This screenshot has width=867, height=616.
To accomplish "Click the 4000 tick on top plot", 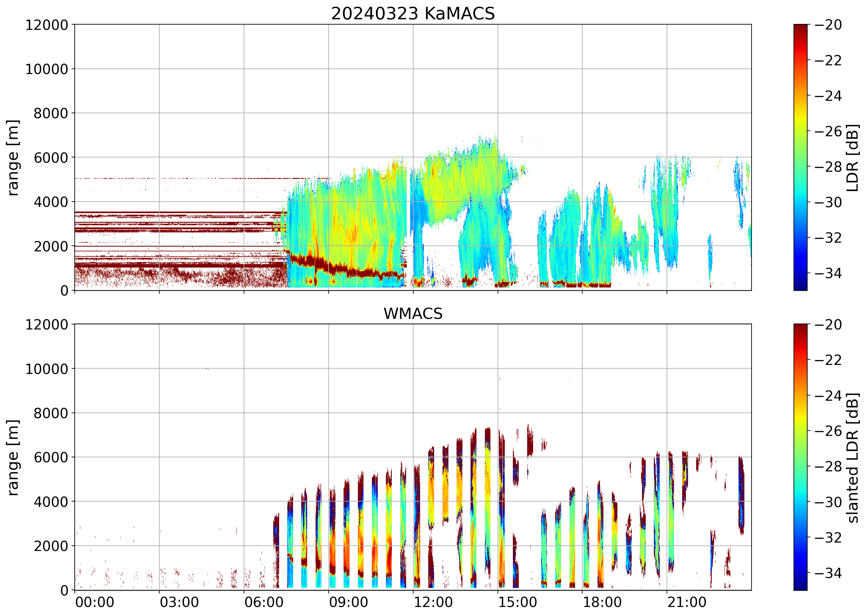I will point(51,202).
